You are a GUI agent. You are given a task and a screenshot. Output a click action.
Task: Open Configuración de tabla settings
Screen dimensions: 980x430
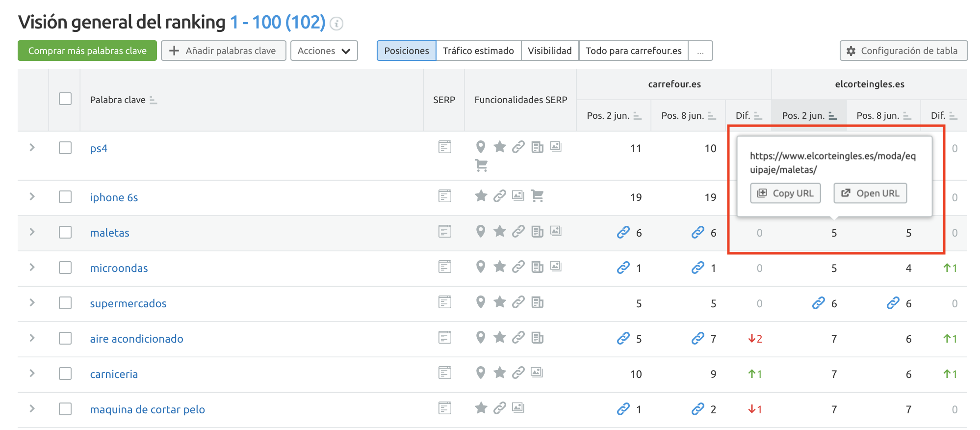(903, 51)
